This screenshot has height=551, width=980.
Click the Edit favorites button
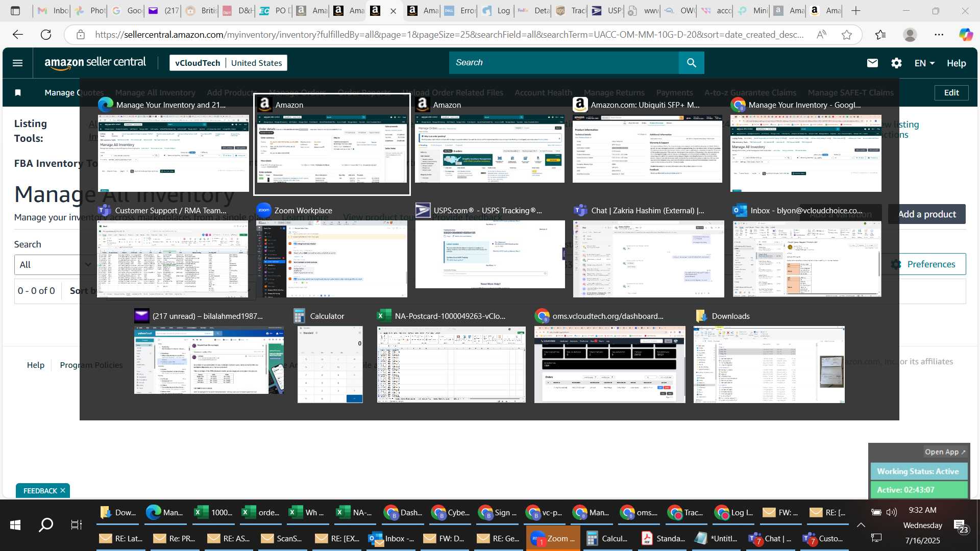pyautogui.click(x=951, y=92)
